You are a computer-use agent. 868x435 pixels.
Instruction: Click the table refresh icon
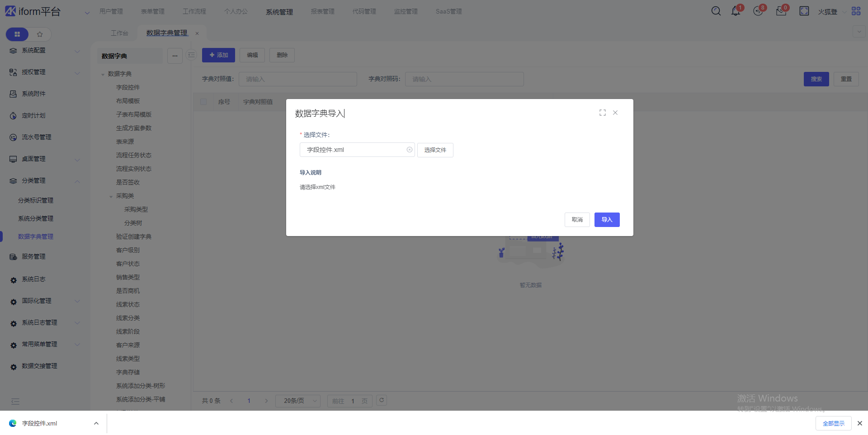[x=382, y=400]
